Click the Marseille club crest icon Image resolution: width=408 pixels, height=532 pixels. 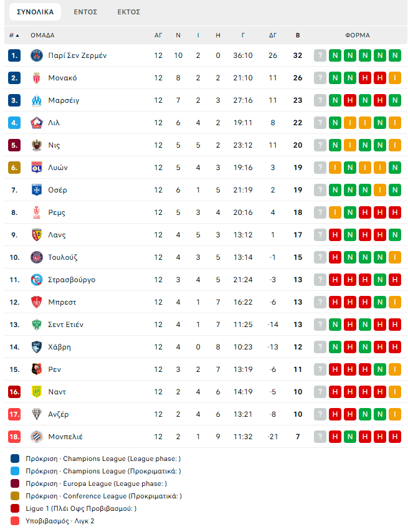coord(36,100)
